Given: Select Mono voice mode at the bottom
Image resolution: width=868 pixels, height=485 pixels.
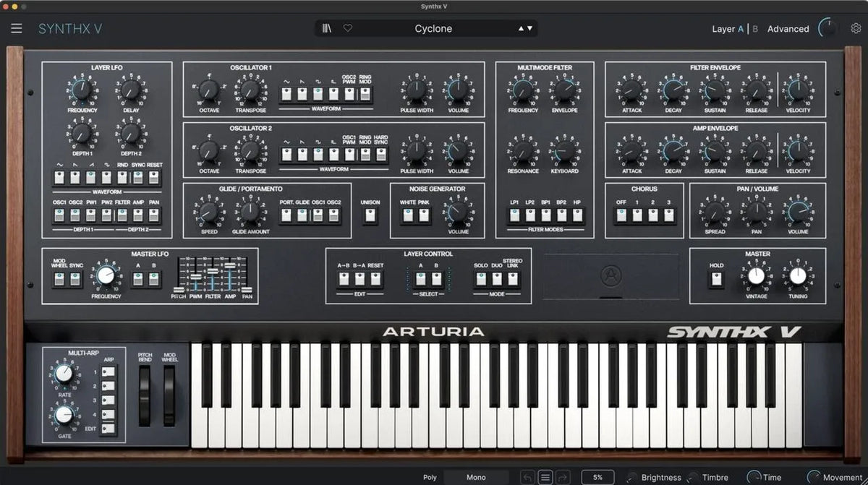Looking at the screenshot, I should coord(477,477).
